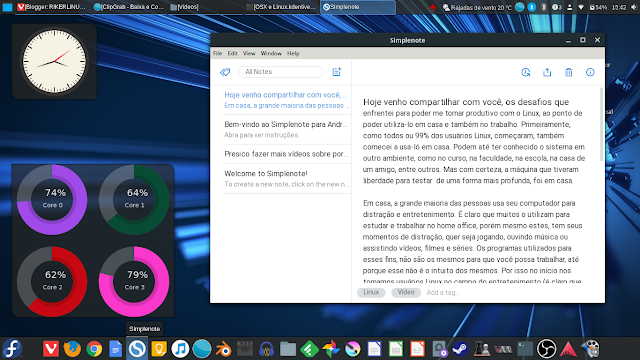Open the Help menu
The image size is (640, 360).
point(293,53)
